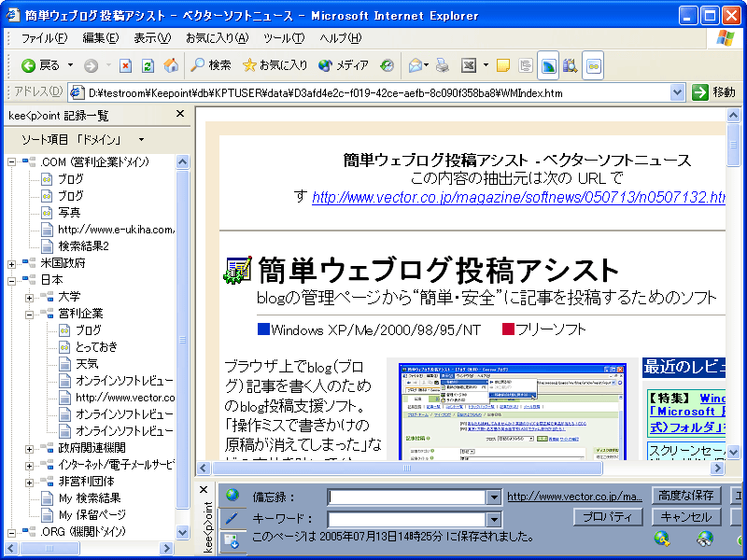Open the address bar dropdown arrow

[677, 92]
